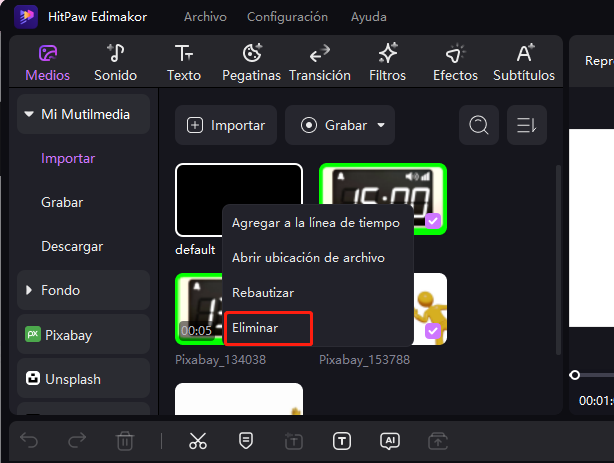Click the add text plus T icon
Screen dimensions: 614x463
[294, 441]
